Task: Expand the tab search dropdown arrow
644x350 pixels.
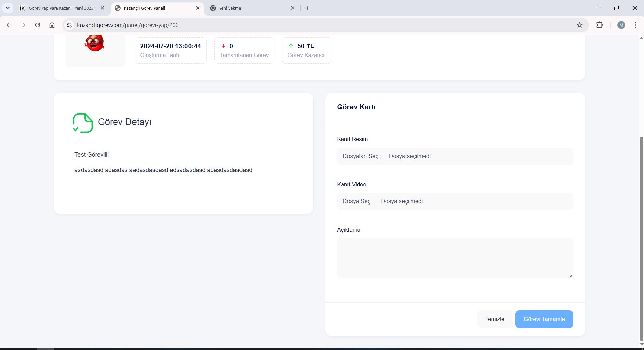Action: click(8, 8)
